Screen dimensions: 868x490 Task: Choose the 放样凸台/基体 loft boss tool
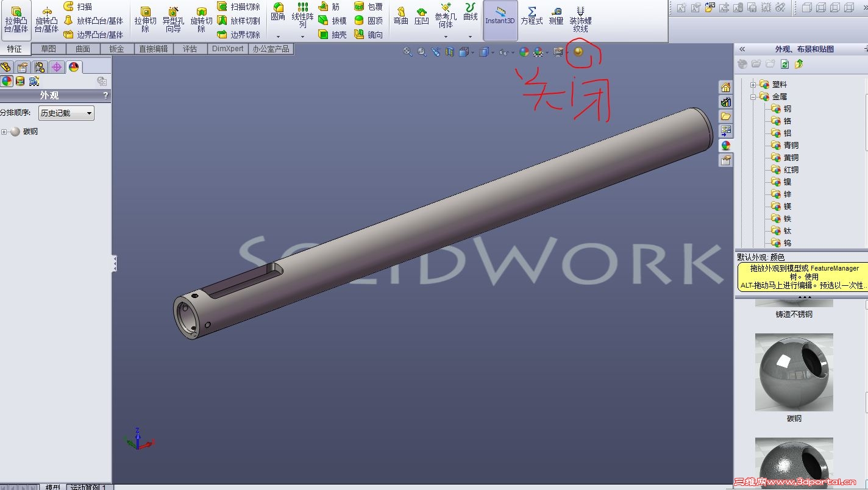(x=93, y=21)
